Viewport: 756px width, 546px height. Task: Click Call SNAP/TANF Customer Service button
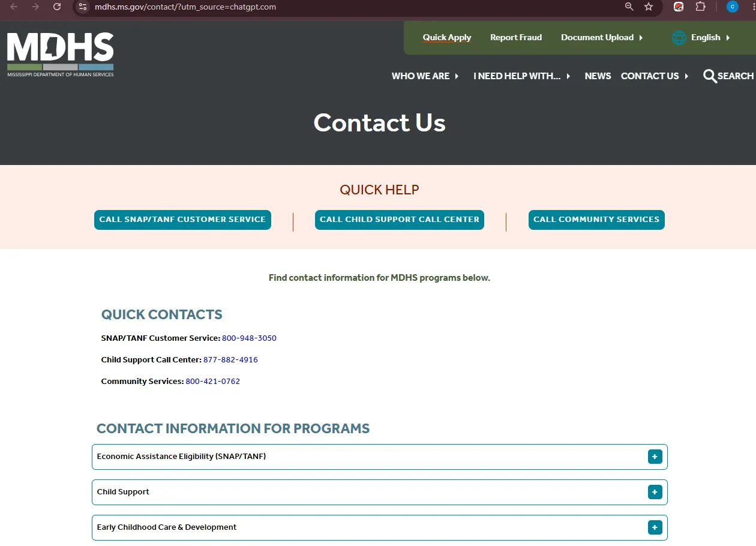182,220
